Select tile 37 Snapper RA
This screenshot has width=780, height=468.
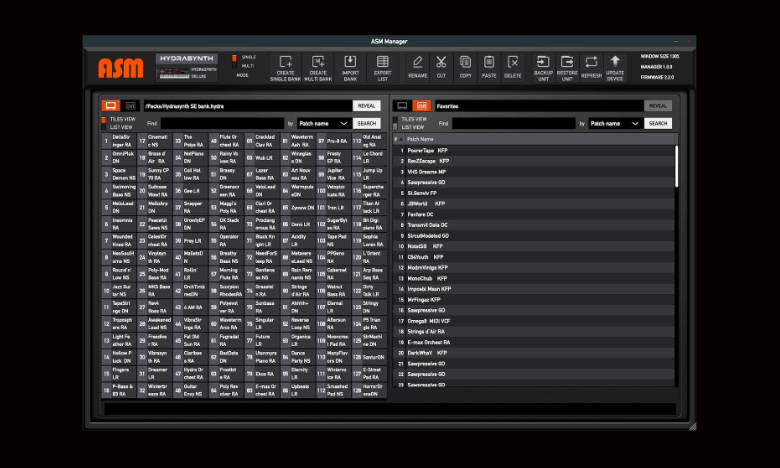click(x=191, y=207)
